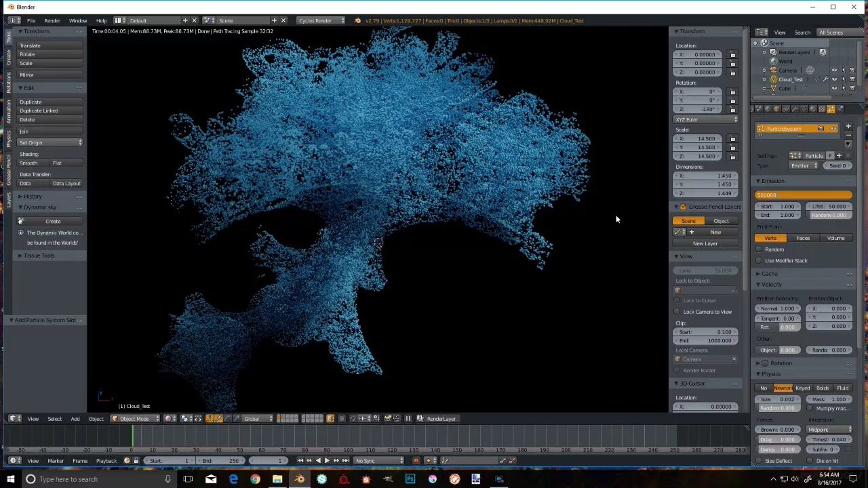868x488 pixels.
Task: Open the Object menu in the 3D viewport header
Action: tap(96, 418)
